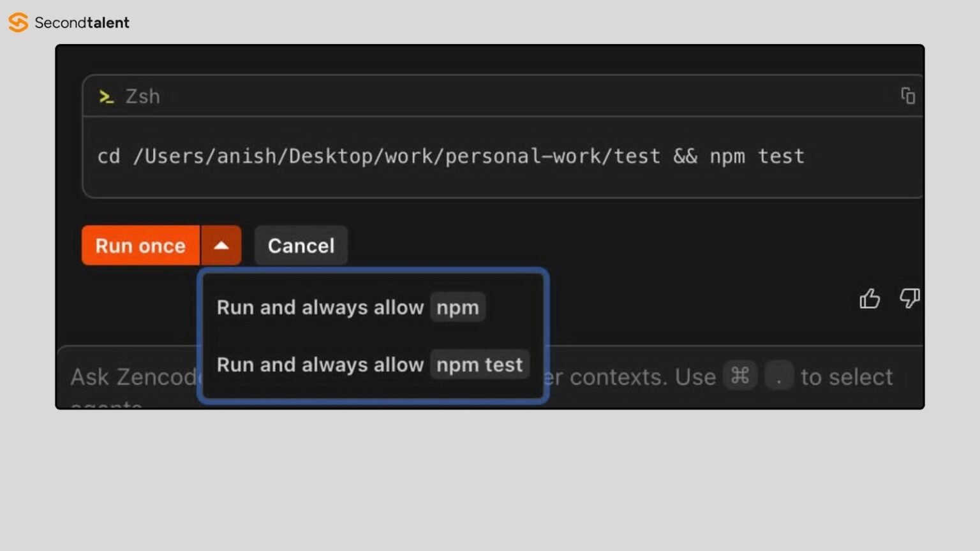Copy the shell command using the copy icon
This screenshot has height=551, width=980.
pos(907,96)
